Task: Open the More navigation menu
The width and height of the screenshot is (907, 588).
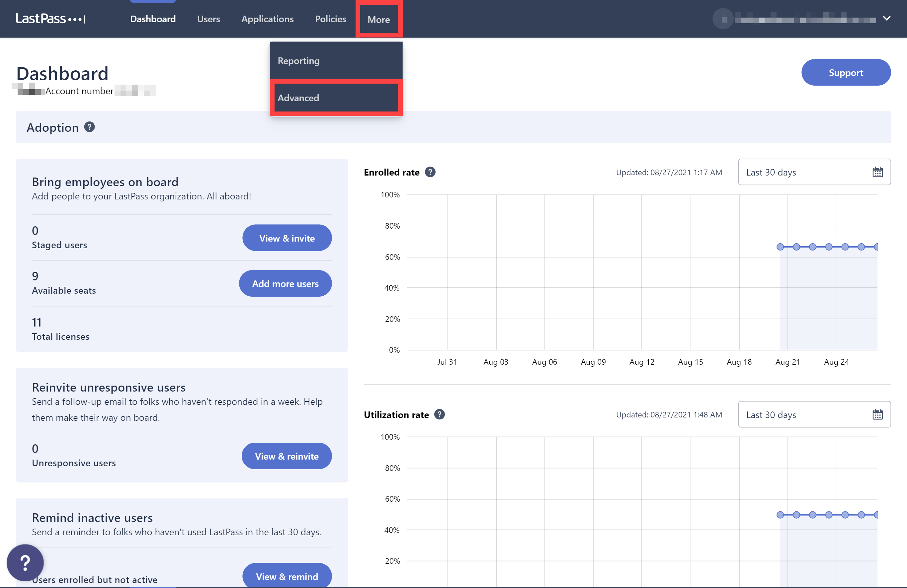Action: (x=378, y=20)
